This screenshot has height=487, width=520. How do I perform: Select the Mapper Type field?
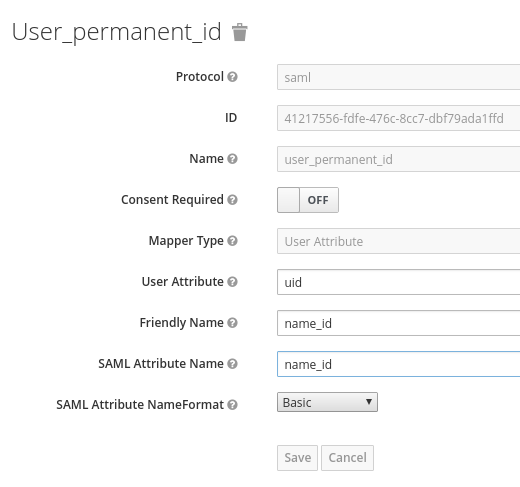398,241
